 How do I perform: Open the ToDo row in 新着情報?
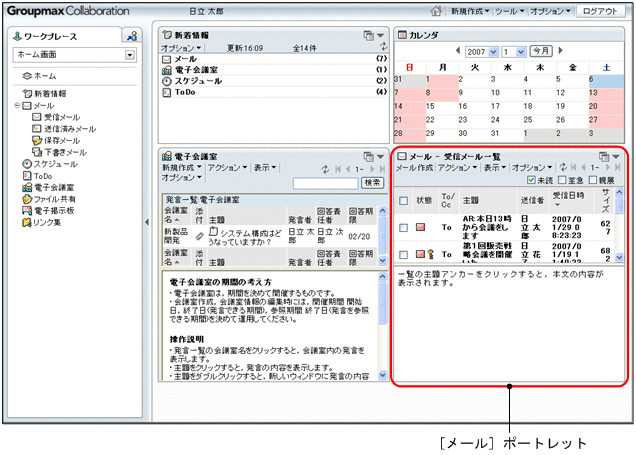point(274,92)
